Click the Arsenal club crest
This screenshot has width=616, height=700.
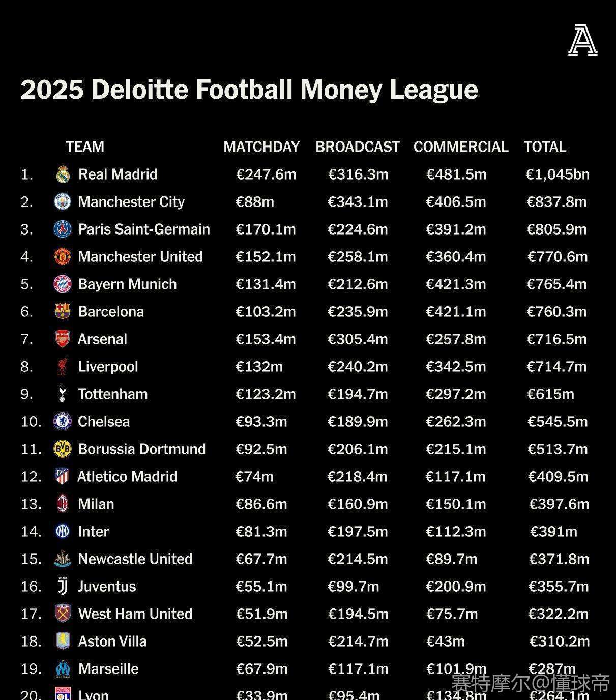click(x=63, y=339)
